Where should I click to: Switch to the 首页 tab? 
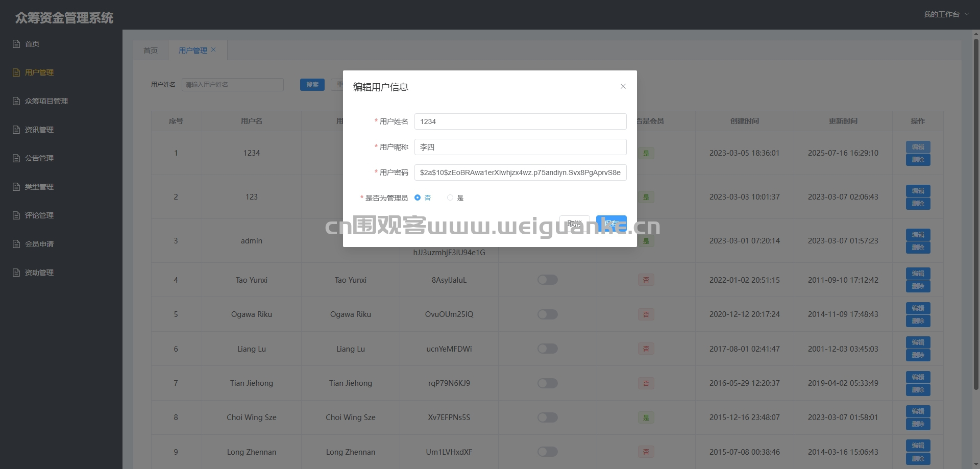pyautogui.click(x=151, y=51)
